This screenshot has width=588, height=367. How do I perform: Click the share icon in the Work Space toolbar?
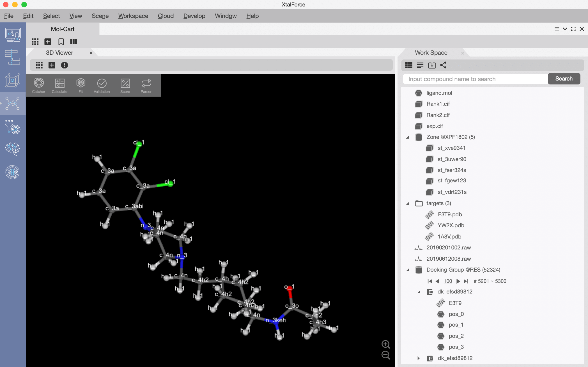coord(444,65)
